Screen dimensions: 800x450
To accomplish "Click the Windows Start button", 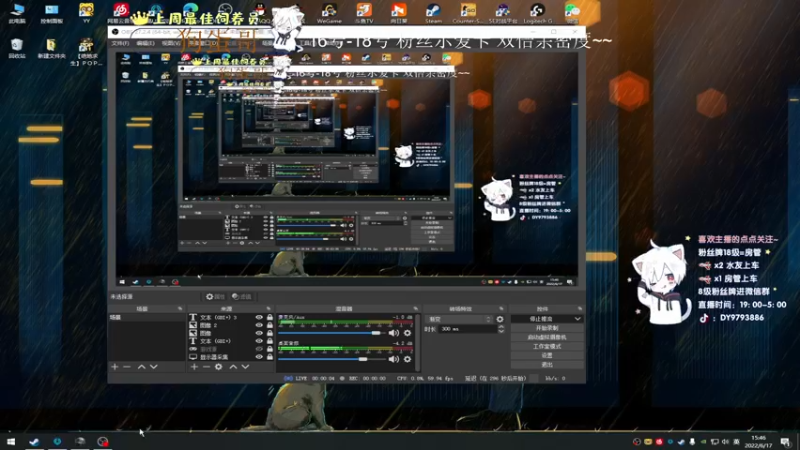I will [11, 441].
